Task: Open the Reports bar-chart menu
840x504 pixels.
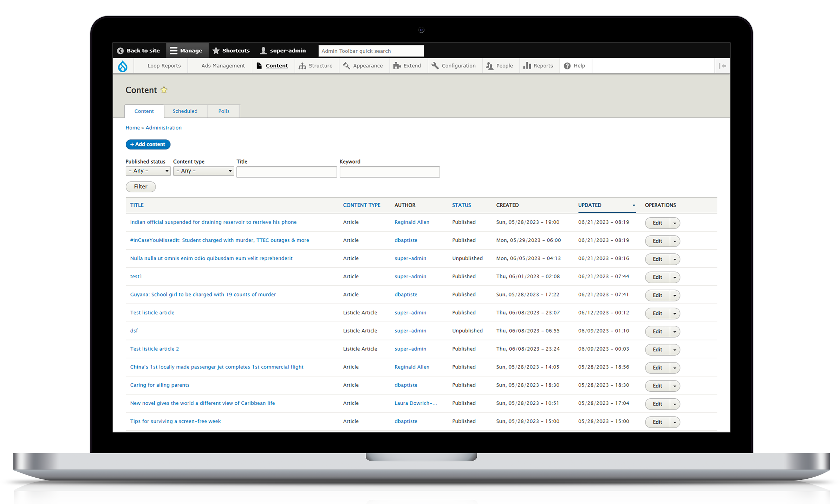Action: pyautogui.click(x=538, y=66)
